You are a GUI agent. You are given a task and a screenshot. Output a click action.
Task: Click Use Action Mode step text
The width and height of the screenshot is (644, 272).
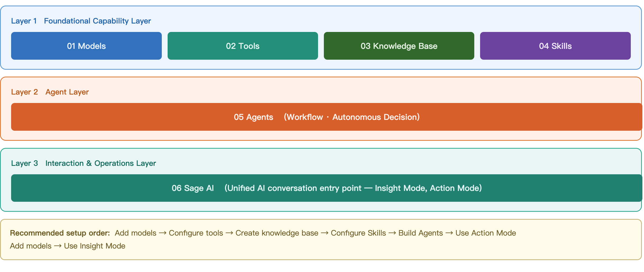point(486,233)
